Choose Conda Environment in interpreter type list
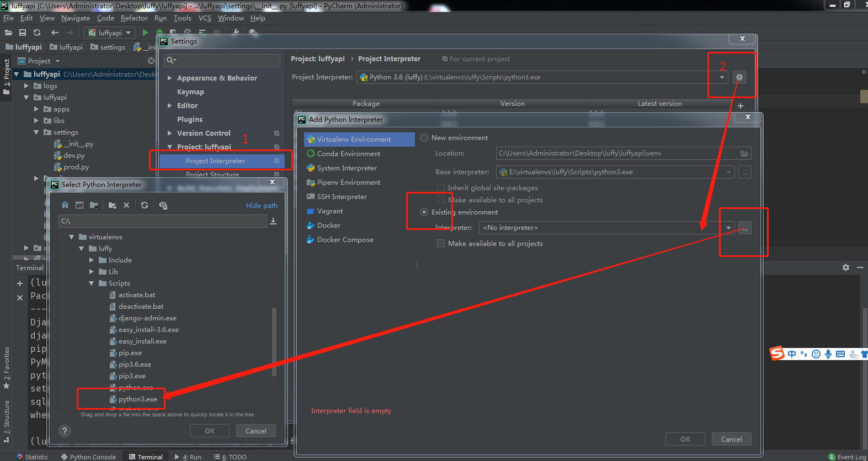 349,154
